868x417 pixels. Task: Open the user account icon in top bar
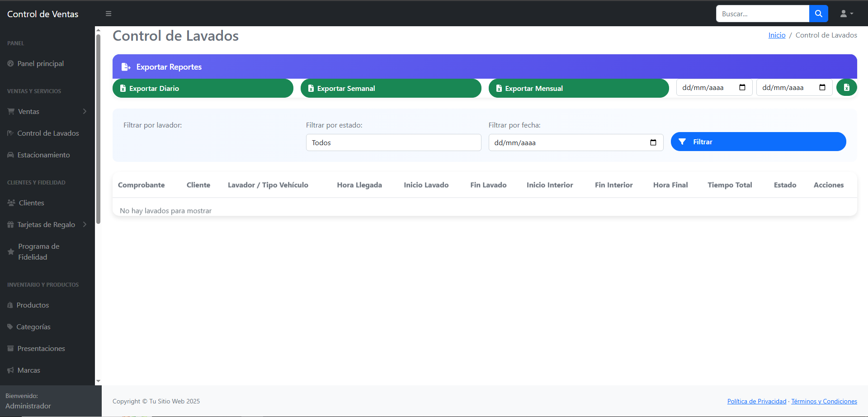click(x=844, y=14)
